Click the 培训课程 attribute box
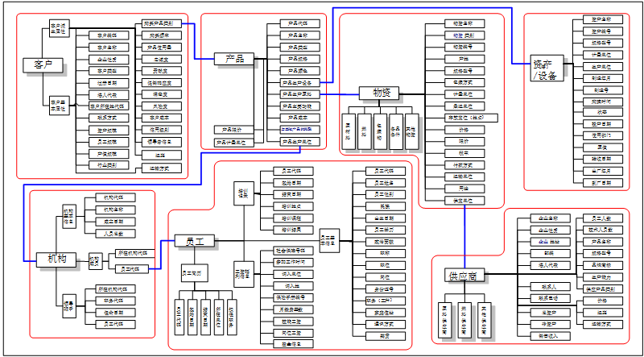This screenshot has height=357, width=644. tap(293, 218)
